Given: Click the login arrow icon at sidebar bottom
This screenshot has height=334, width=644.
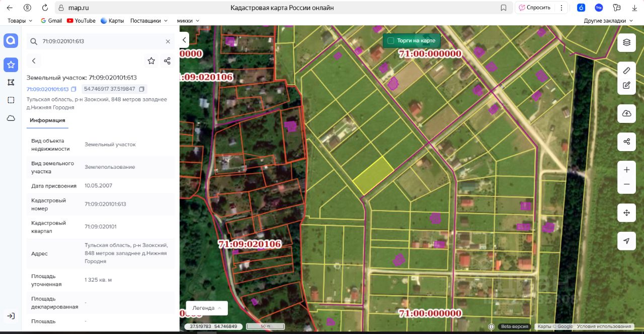Looking at the screenshot, I should pos(11,316).
